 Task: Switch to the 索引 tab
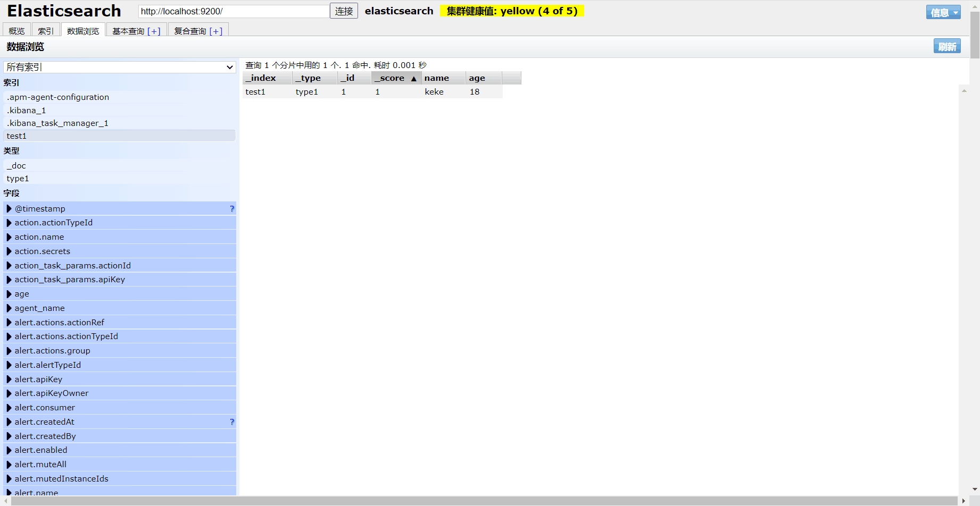pos(46,30)
